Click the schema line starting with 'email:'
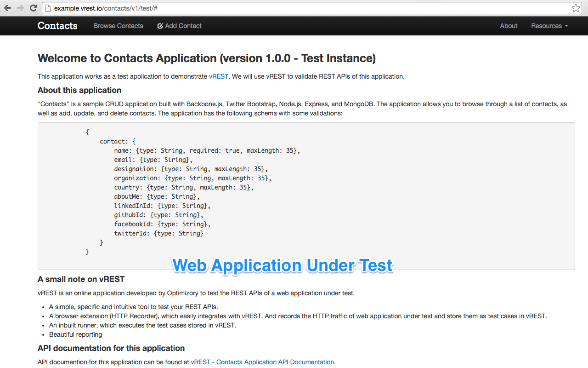 click(x=153, y=160)
